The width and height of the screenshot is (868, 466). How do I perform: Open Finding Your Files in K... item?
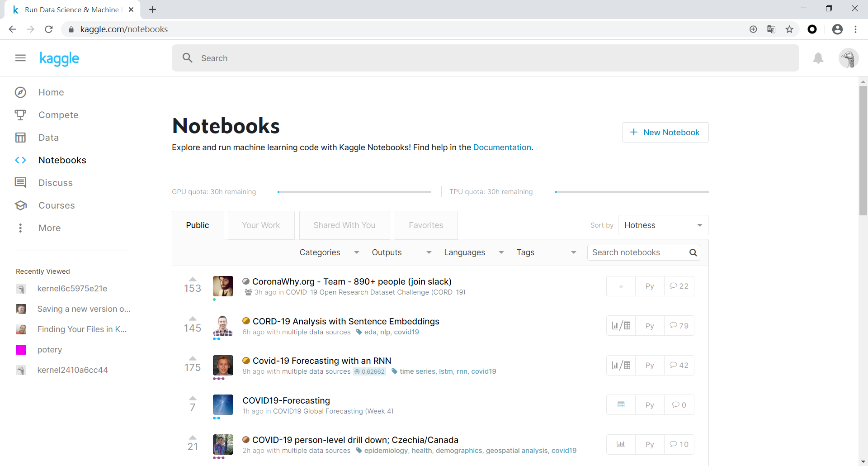(x=82, y=329)
